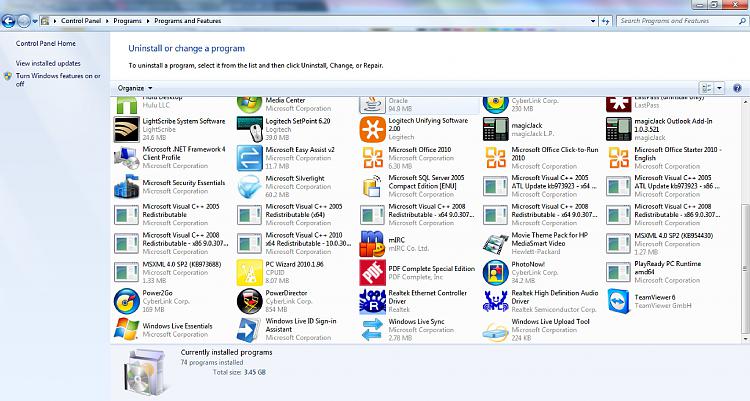This screenshot has width=750, height=401.
Task: Click Programs and Features in breadcrumb
Action: pyautogui.click(x=188, y=21)
